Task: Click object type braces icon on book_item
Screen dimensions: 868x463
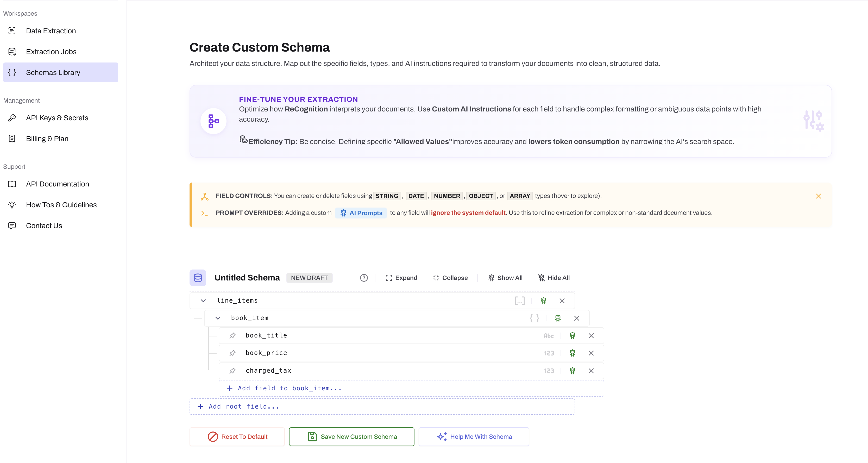Action: tap(534, 318)
